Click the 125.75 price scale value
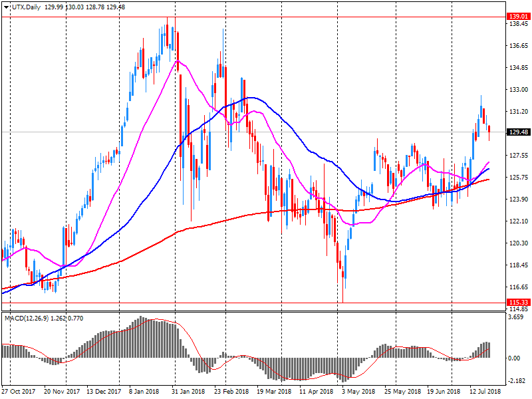This screenshot has width=532, height=399. [519, 177]
